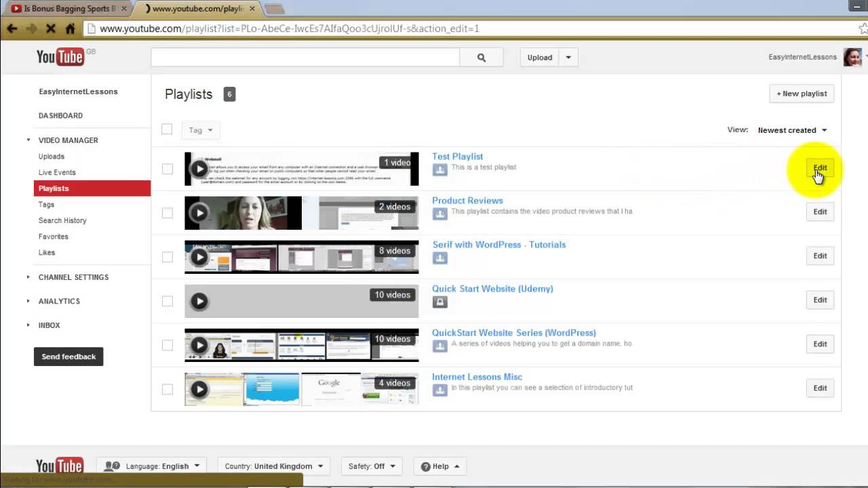868x488 pixels.
Task: Open the Newest created view dropdown
Action: pos(792,130)
